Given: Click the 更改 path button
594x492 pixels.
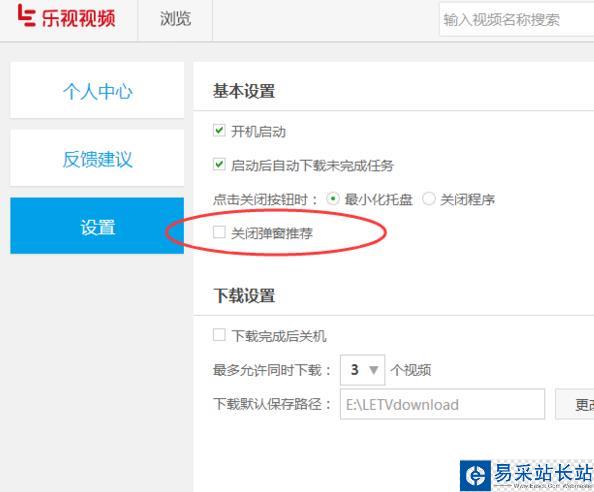Looking at the screenshot, I should pos(575,404).
